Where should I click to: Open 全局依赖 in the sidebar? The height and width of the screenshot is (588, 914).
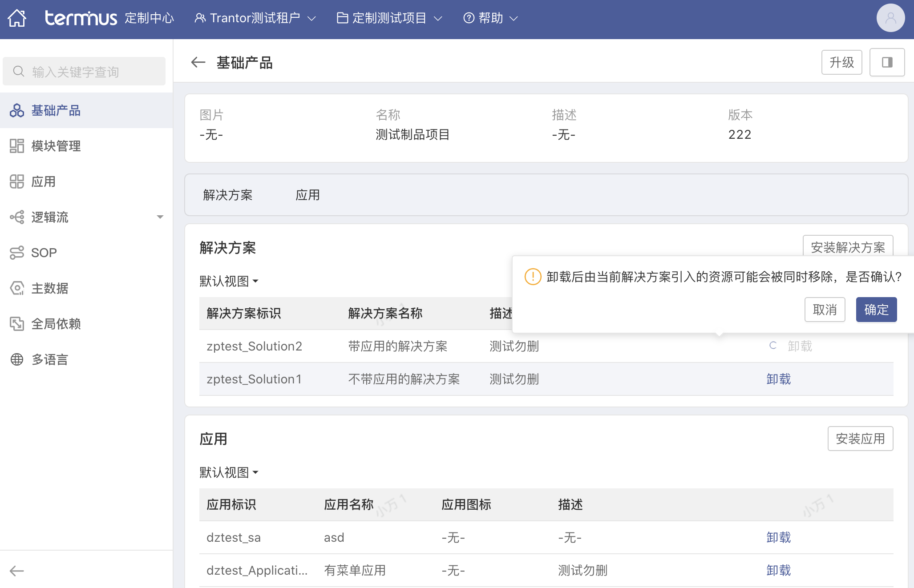click(86, 324)
